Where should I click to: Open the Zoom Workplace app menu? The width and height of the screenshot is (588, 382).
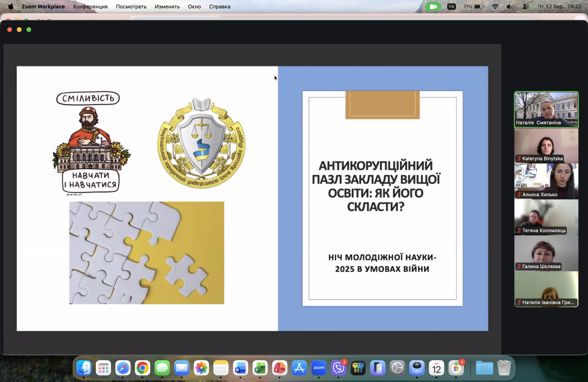43,7
